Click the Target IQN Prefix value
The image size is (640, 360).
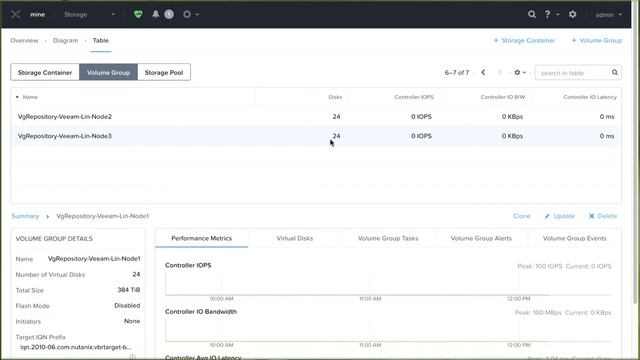pos(76,347)
